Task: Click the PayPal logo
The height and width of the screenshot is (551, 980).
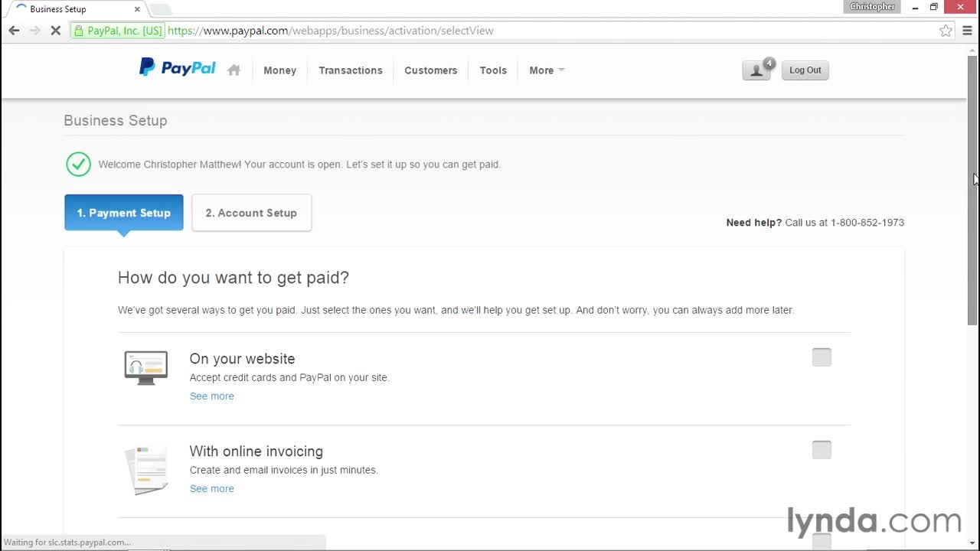Action: coord(177,68)
